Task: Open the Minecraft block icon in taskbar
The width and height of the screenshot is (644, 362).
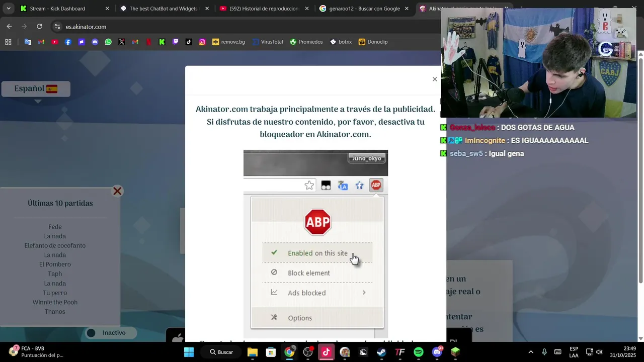Action: pyautogui.click(x=455, y=352)
